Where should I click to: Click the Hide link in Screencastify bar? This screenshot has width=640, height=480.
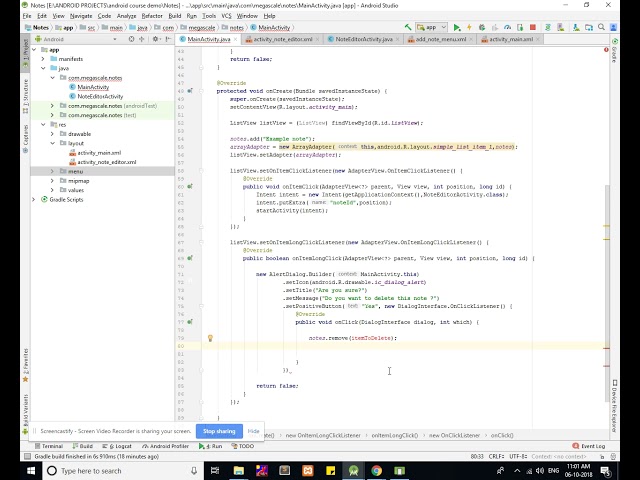253,431
